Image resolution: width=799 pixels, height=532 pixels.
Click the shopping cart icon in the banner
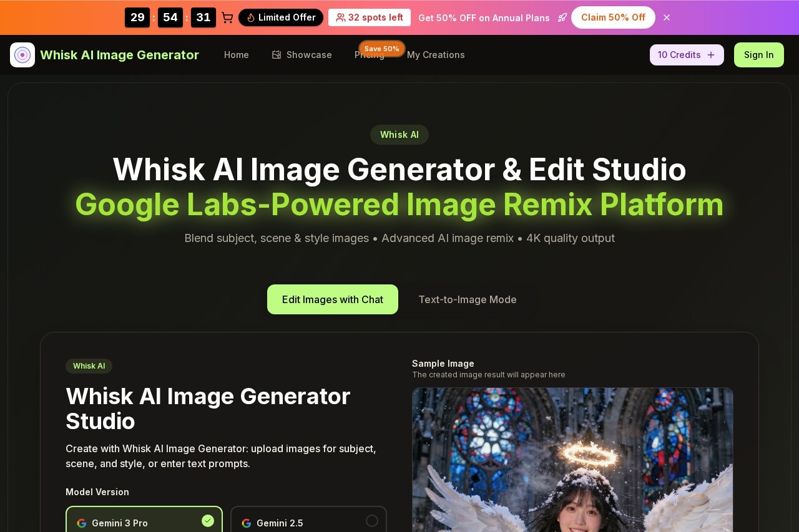(227, 17)
